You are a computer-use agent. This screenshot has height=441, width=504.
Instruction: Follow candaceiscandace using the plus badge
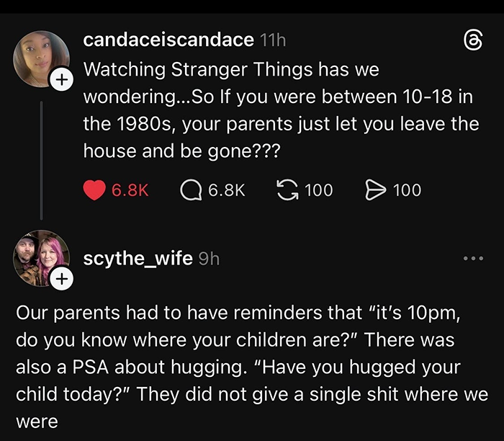point(62,81)
